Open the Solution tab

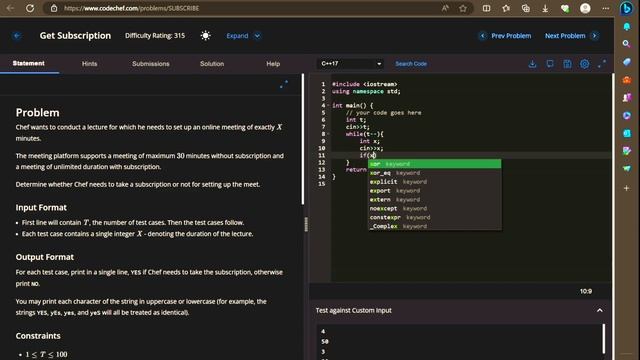pyautogui.click(x=212, y=64)
